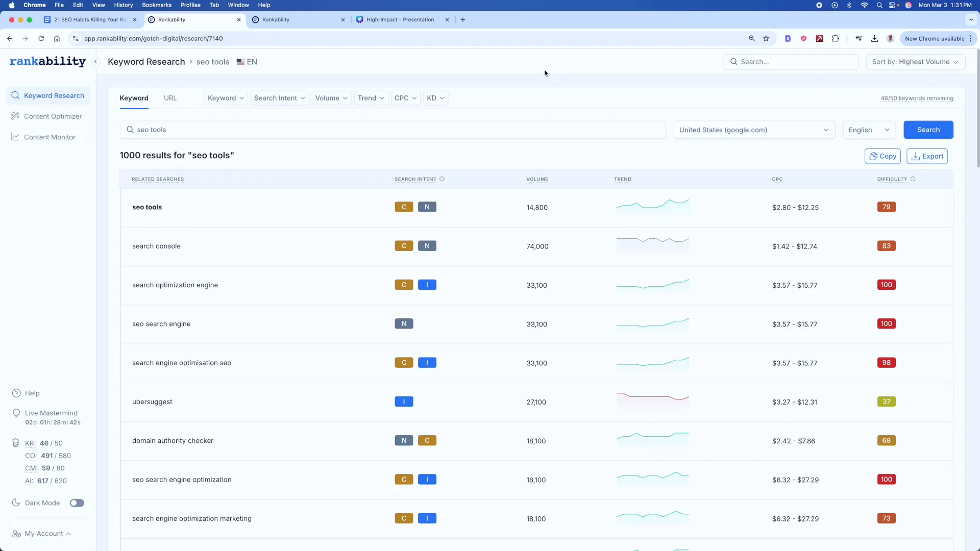Click the Chrome profile avatar
This screenshot has width=980, height=551.
[891, 38]
